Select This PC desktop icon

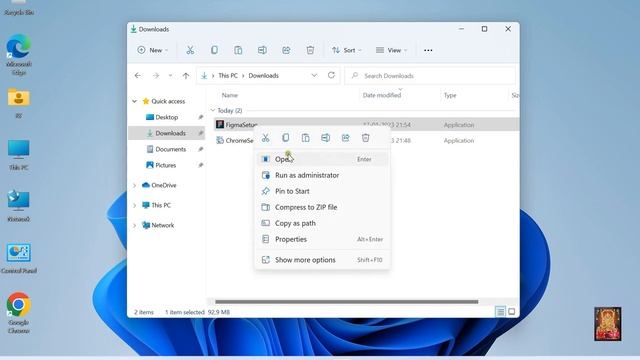click(x=19, y=155)
